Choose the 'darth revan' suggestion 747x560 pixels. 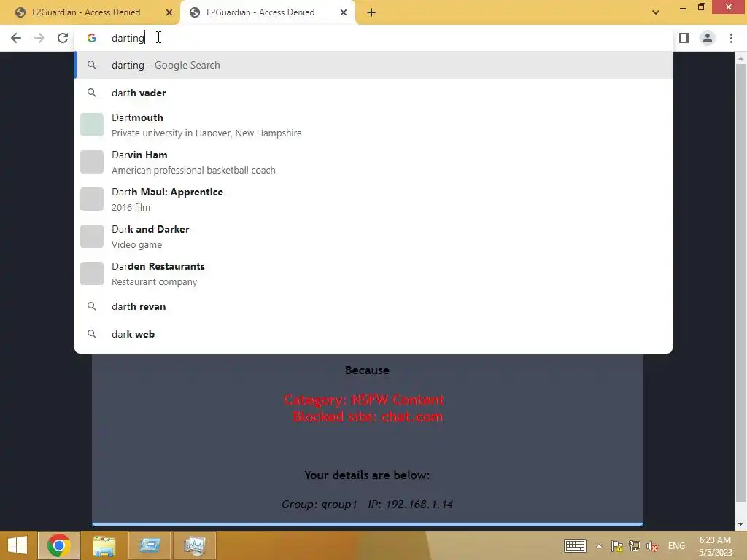(x=373, y=307)
